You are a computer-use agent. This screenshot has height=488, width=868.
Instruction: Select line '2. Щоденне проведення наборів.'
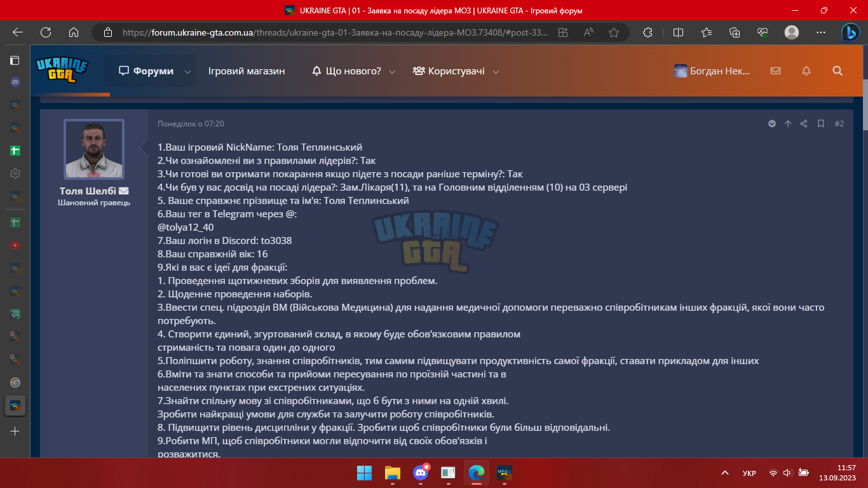(234, 294)
